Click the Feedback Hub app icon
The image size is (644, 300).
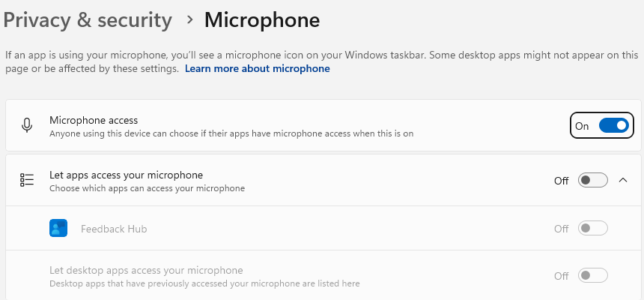coord(58,228)
